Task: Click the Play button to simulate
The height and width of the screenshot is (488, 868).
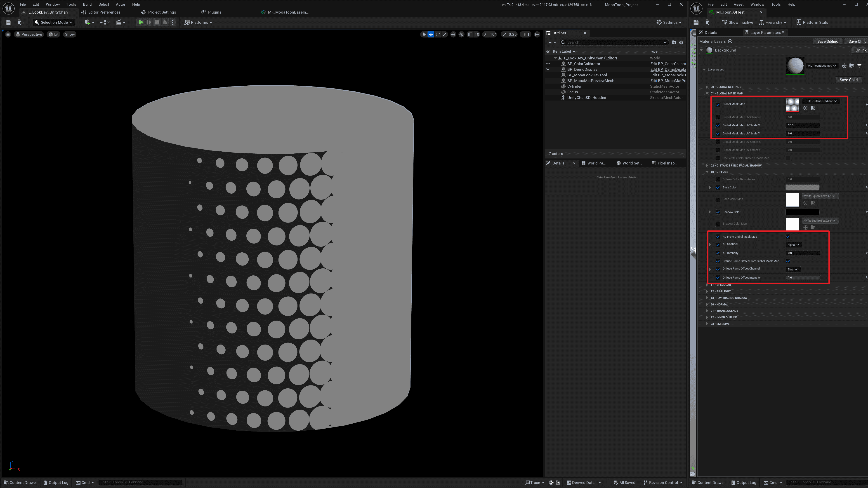Action: 140,22
